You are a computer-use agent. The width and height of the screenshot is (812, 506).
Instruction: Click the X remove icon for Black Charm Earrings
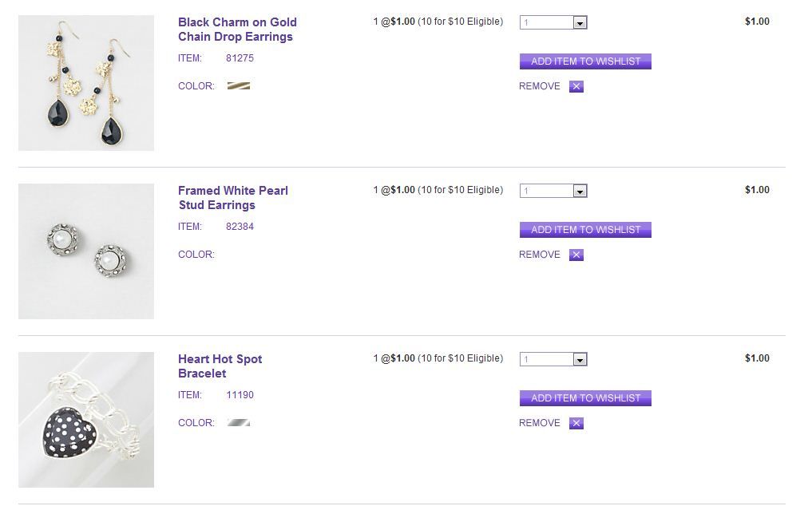[576, 86]
